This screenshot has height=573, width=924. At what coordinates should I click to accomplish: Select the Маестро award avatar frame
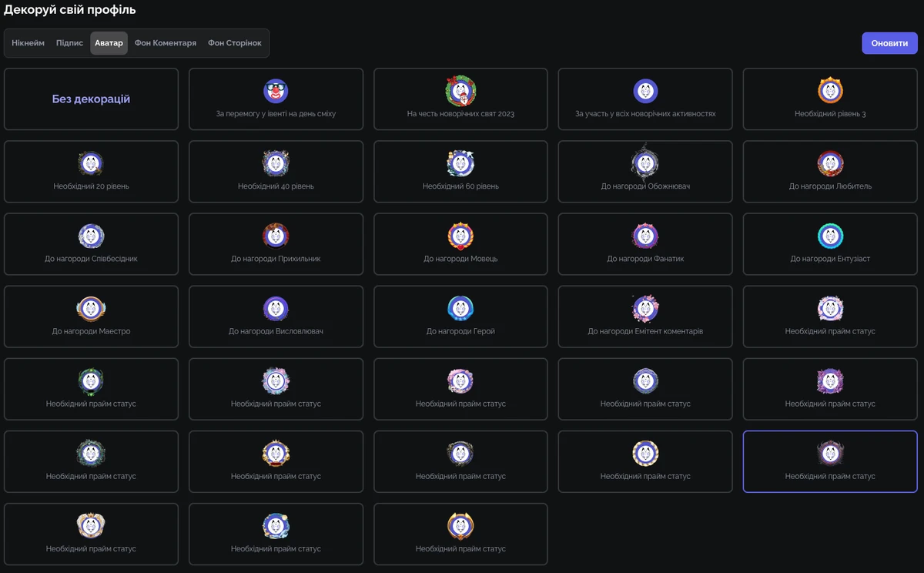click(91, 316)
